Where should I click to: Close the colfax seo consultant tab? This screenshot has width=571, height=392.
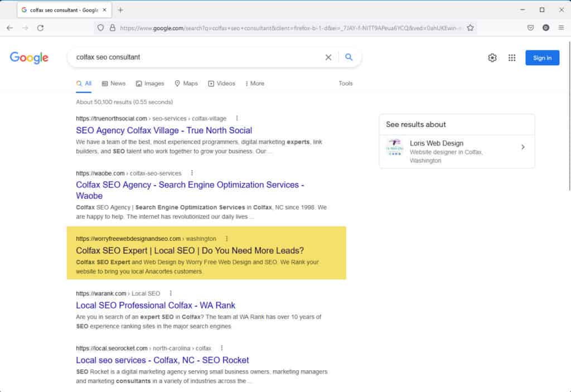point(104,10)
